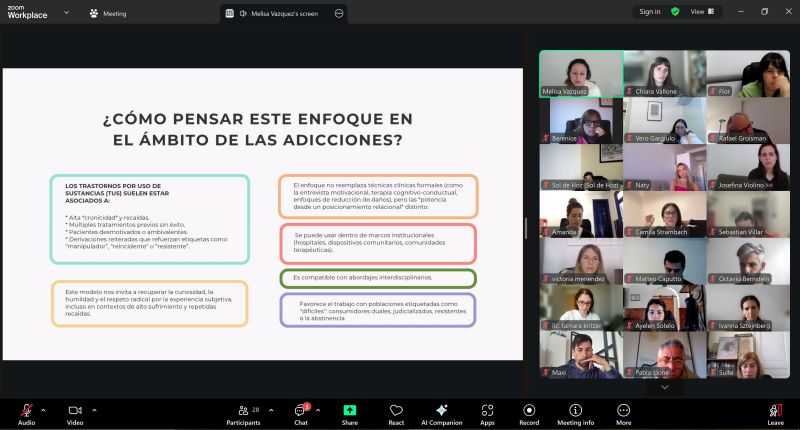Image resolution: width=800 pixels, height=430 pixels.
Task: Start recording with the Record button
Action: pos(529,412)
